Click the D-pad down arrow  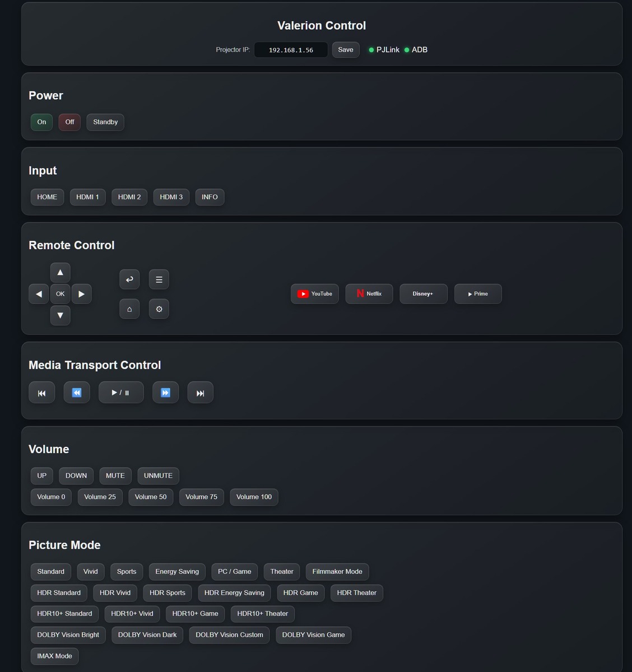(x=60, y=315)
